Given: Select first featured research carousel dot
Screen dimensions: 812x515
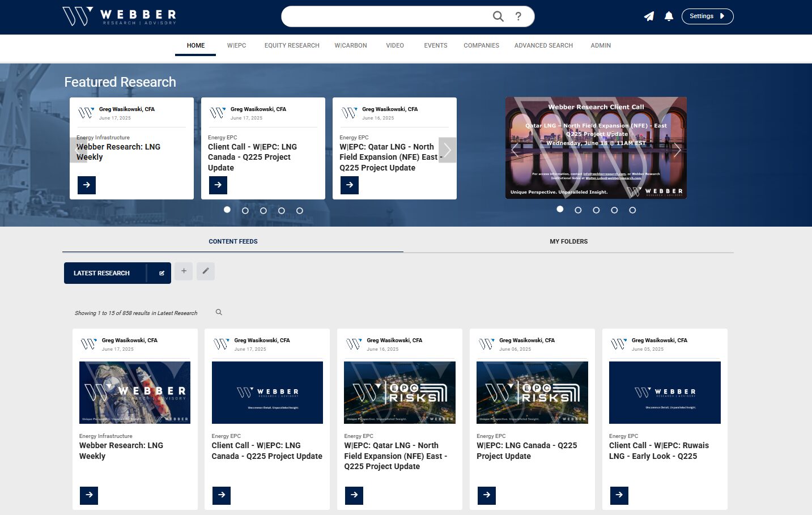Looking at the screenshot, I should (x=227, y=210).
